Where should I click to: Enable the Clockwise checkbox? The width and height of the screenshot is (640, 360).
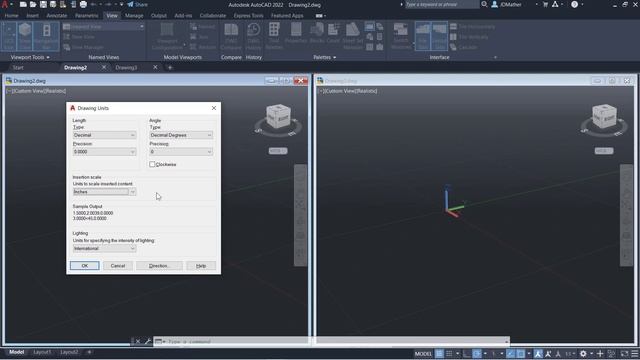[x=152, y=164]
